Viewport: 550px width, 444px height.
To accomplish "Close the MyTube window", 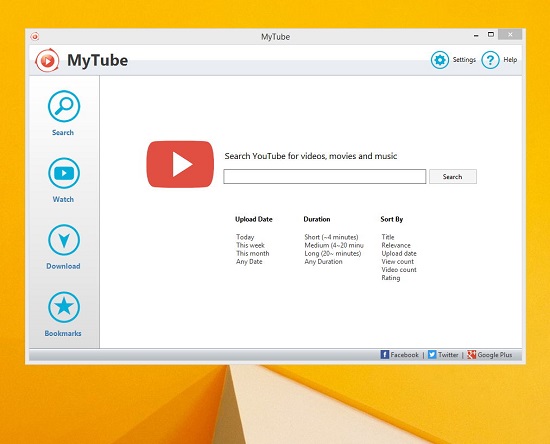I will pyautogui.click(x=510, y=34).
